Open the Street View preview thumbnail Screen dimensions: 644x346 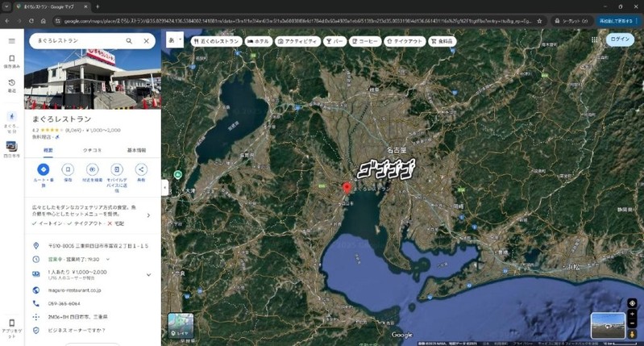pos(608,326)
